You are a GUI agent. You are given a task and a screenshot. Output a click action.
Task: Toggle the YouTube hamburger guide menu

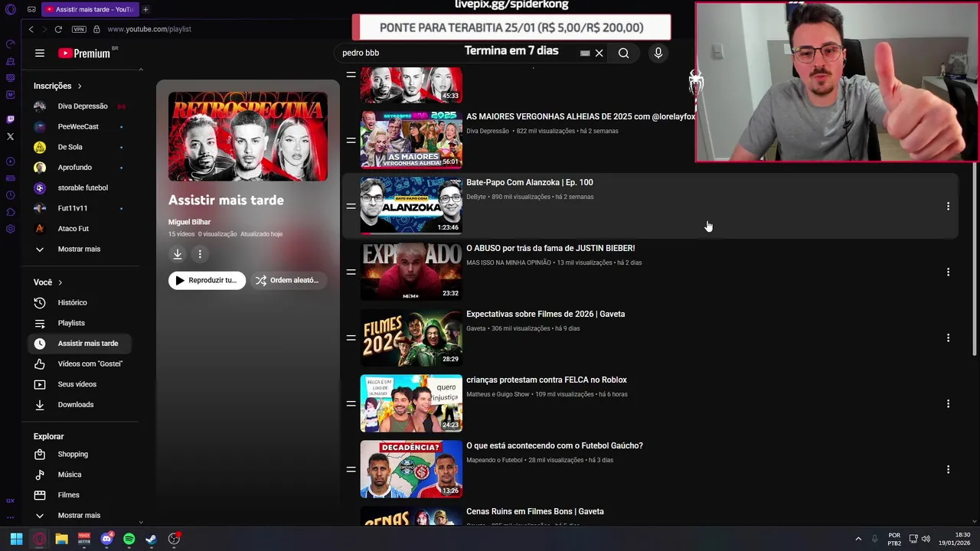[40, 53]
